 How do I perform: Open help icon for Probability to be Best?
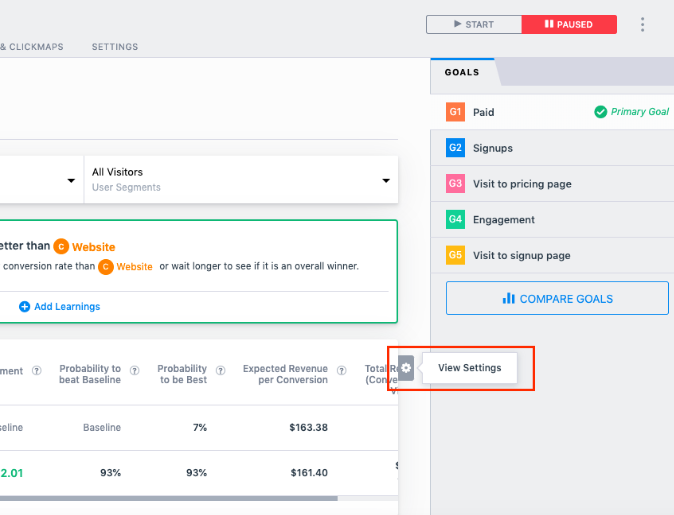(221, 371)
